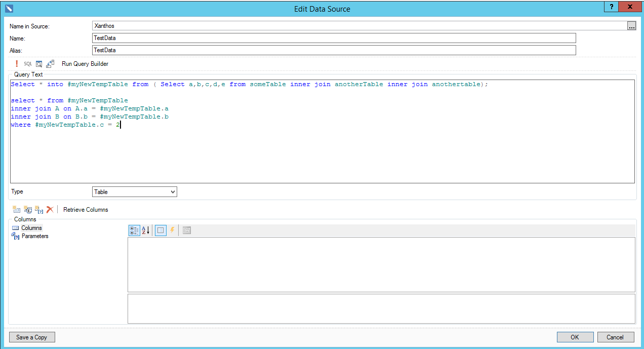Click Run Query Builder

coord(85,64)
